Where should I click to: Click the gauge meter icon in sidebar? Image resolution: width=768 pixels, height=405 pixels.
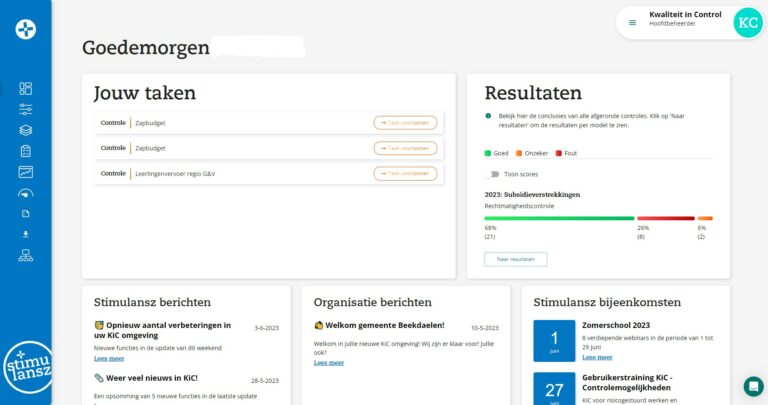tap(26, 193)
